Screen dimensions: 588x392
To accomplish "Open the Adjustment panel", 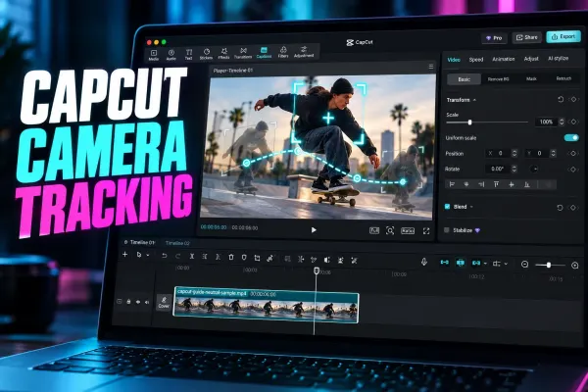I will 304,51.
